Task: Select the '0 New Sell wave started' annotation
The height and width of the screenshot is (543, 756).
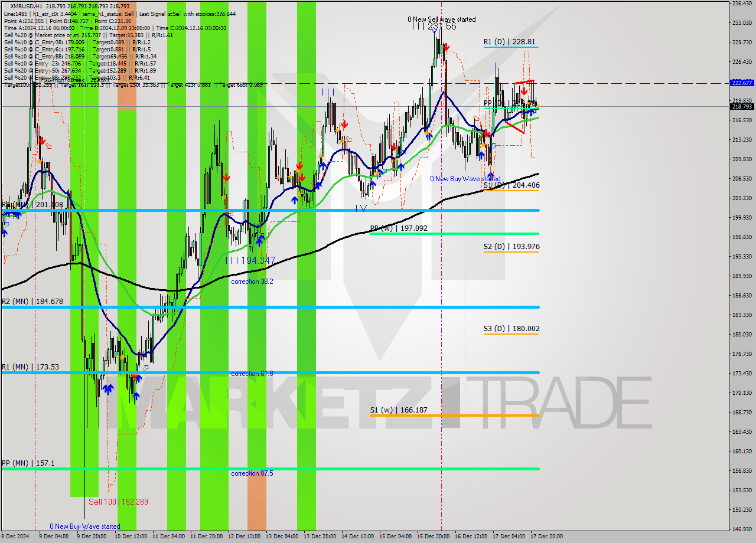Action: coord(442,19)
